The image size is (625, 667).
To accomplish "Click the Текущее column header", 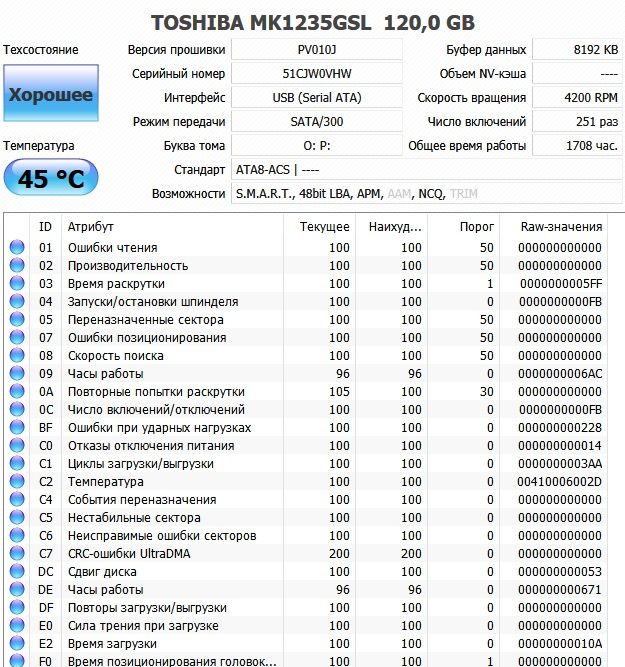I will point(320,227).
